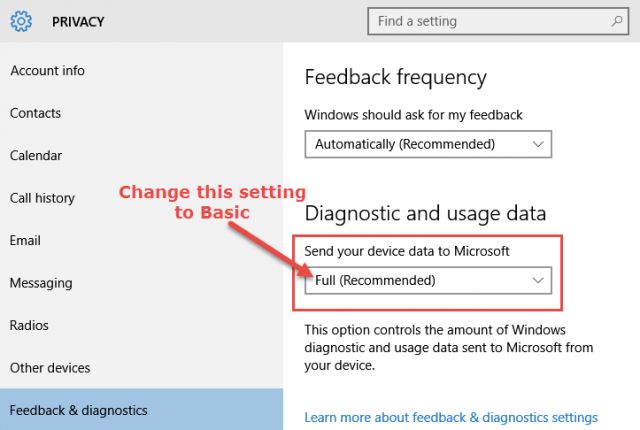Viewport: 640px width, 430px height.
Task: Click the Settings gear icon
Action: pos(21,21)
